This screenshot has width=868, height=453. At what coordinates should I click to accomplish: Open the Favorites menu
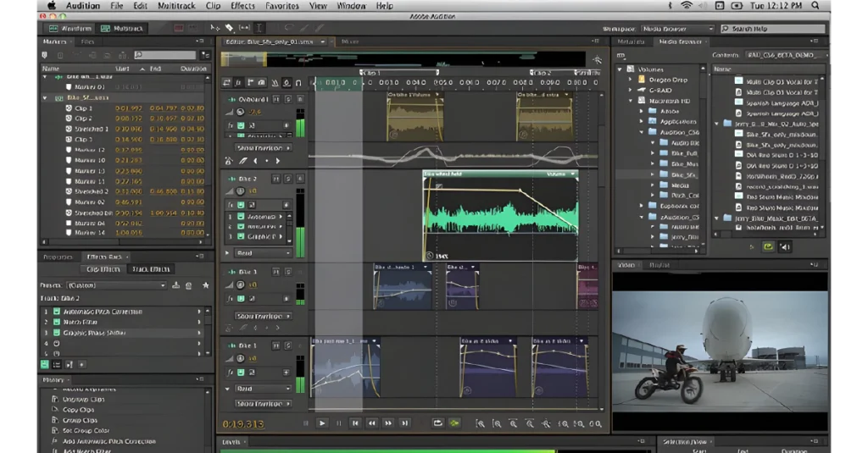click(281, 6)
